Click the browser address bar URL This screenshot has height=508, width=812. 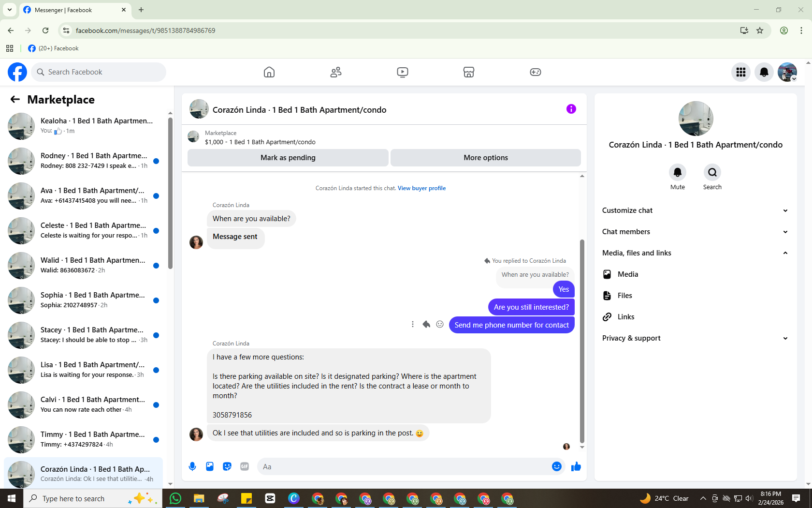[145, 30]
